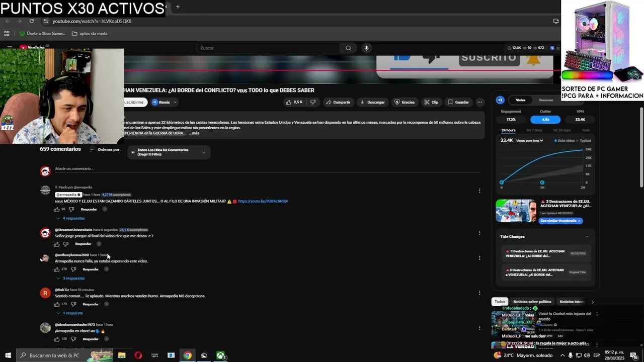Dislike the pinned @armapedia comment
This screenshot has height=362, width=644.
(71, 209)
